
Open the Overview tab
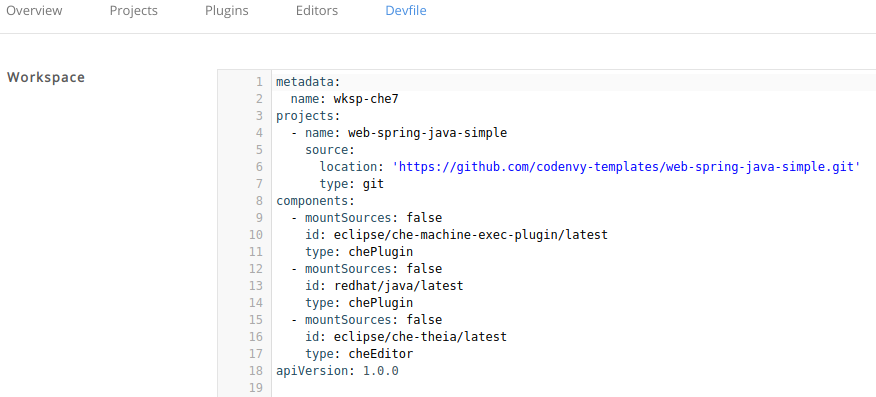[34, 11]
